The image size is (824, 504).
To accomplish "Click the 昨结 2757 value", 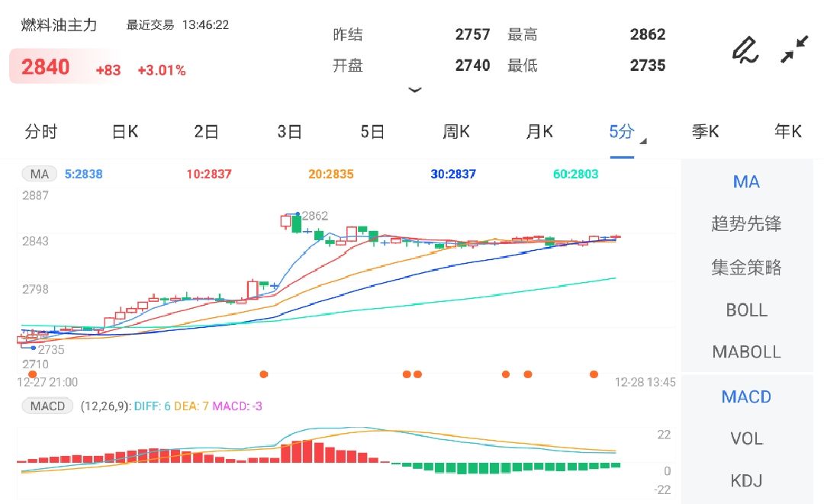I will point(472,34).
